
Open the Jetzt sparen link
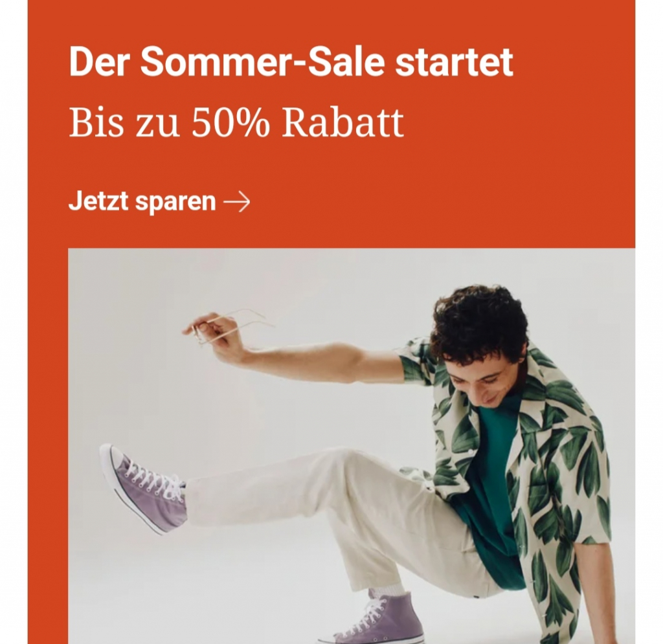pos(159,201)
